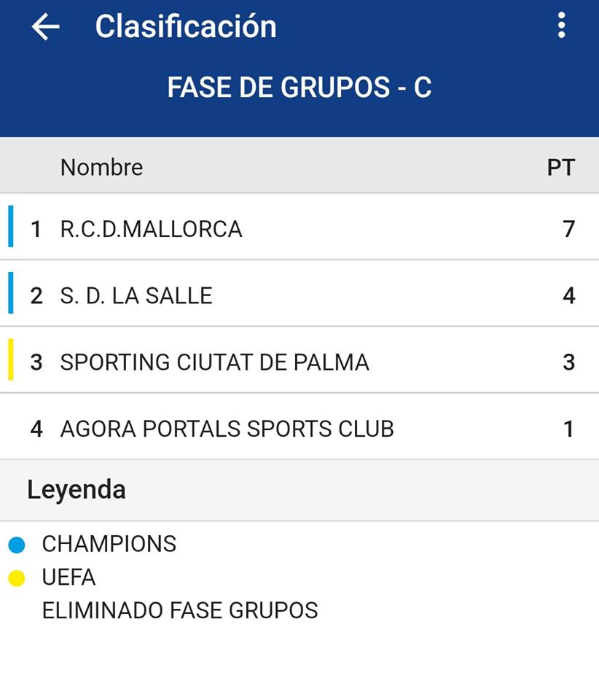
Task: Click the CHAMPIONS legend label
Action: [x=109, y=544]
